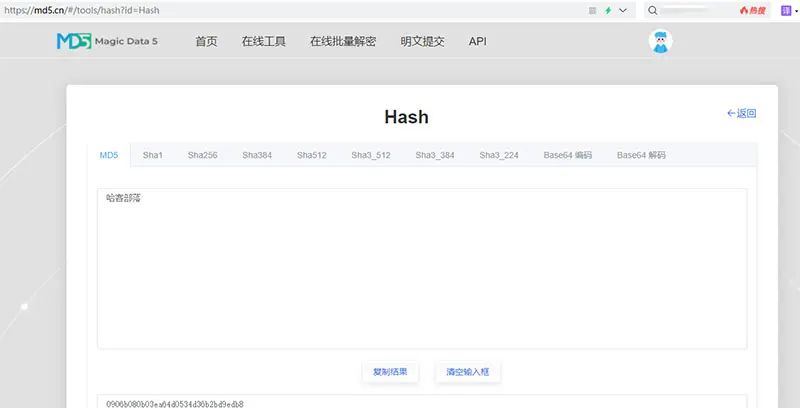This screenshot has width=800, height=408.
Task: Click the 清空输入框 clear input button
Action: (x=468, y=372)
